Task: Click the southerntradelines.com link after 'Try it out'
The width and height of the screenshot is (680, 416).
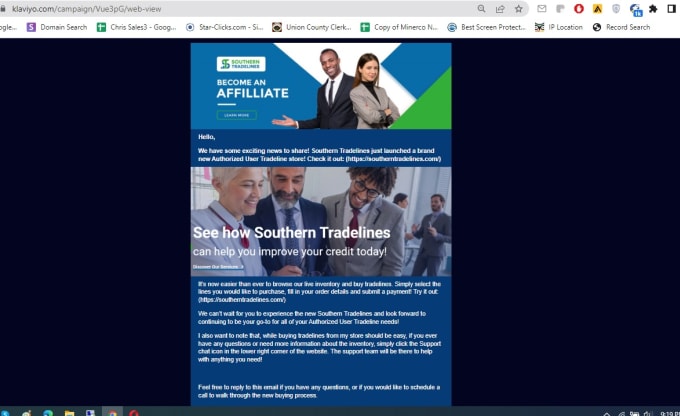Action: 242,300
